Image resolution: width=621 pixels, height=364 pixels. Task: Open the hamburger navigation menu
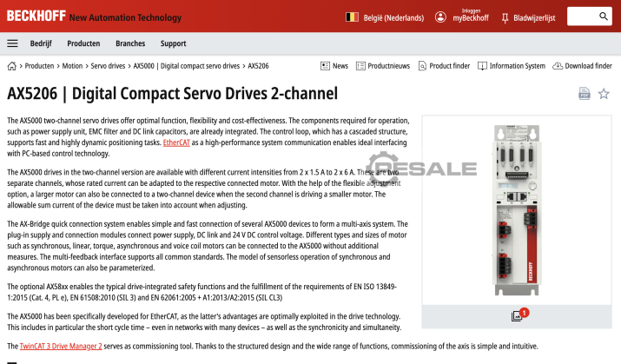tap(12, 43)
